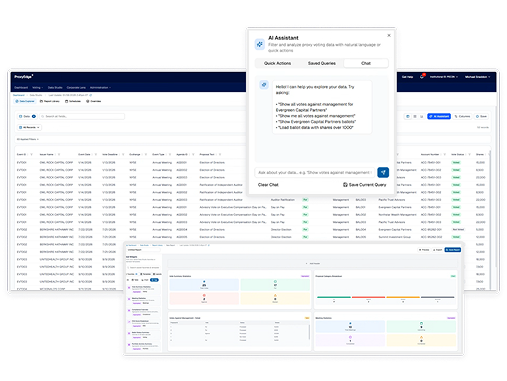The height and width of the screenshot is (381, 507).
Task: Click the Proposal Text column filter icon
Action: click(220, 154)
